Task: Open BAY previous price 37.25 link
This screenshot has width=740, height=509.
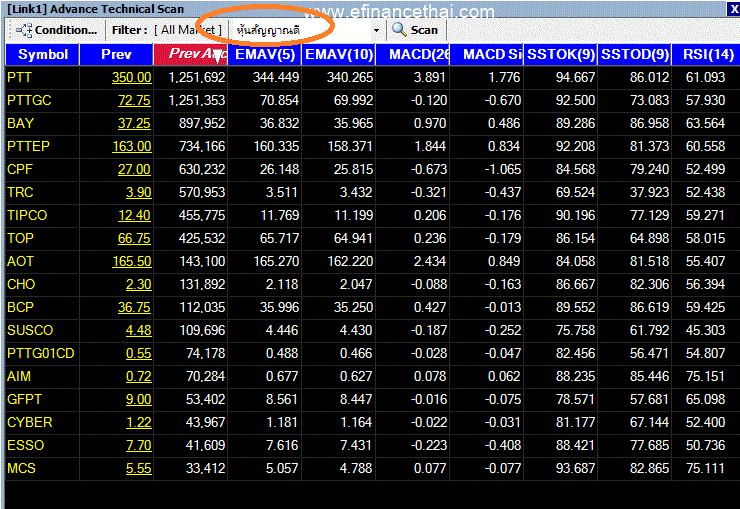Action: tap(135, 124)
